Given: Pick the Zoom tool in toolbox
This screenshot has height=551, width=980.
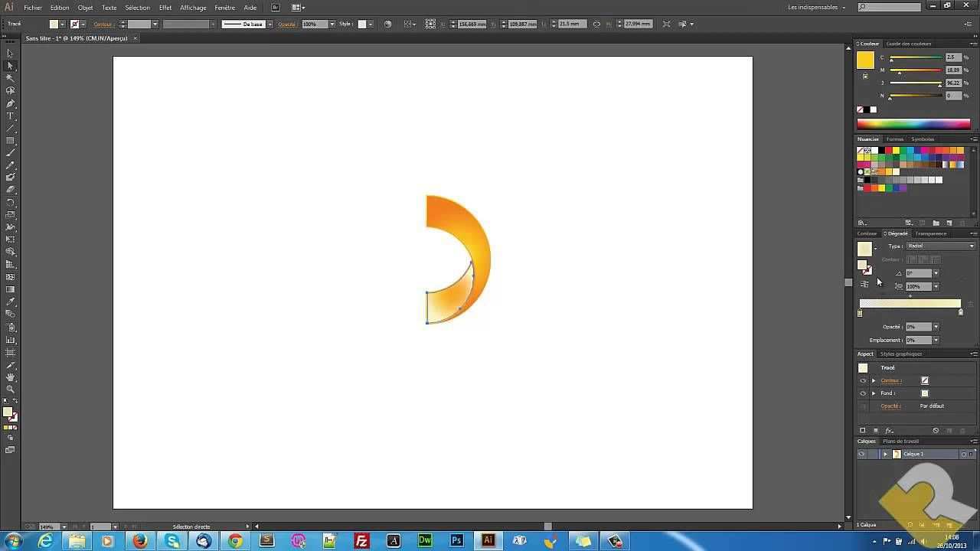Looking at the screenshot, I should pos(10,390).
